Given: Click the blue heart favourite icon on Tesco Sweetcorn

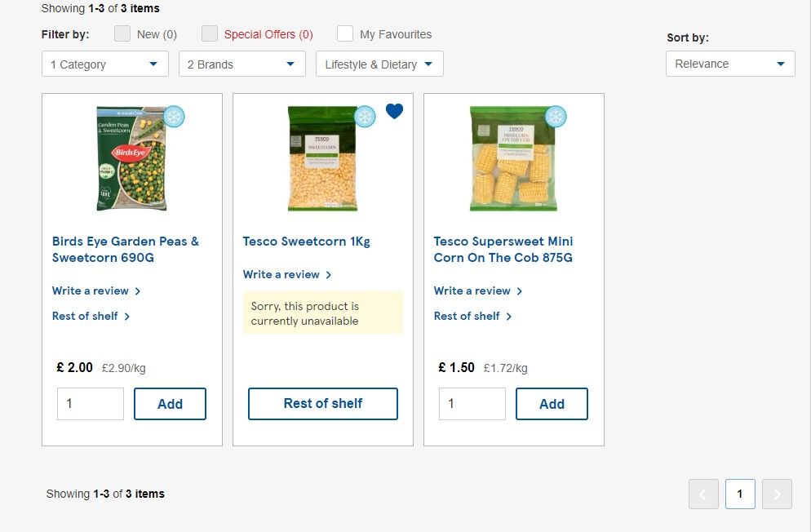Looking at the screenshot, I should click(x=394, y=111).
